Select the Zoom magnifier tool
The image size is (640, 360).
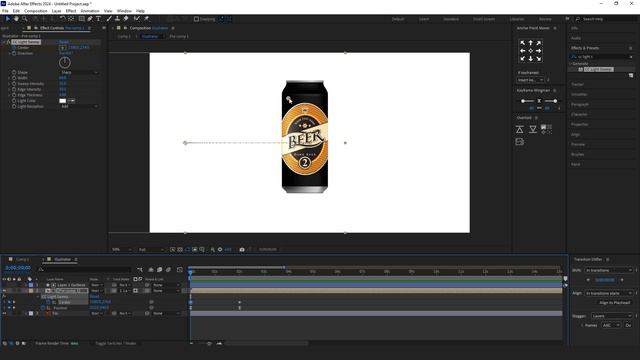point(24,19)
